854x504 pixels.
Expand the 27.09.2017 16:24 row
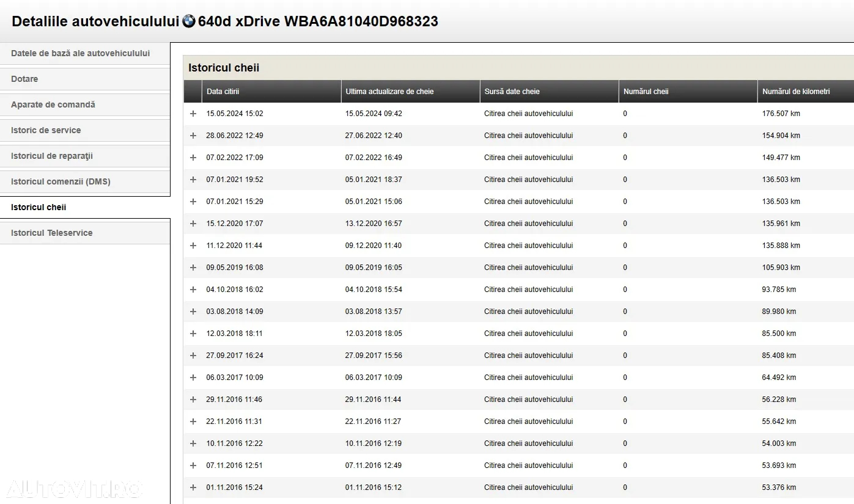tap(193, 356)
